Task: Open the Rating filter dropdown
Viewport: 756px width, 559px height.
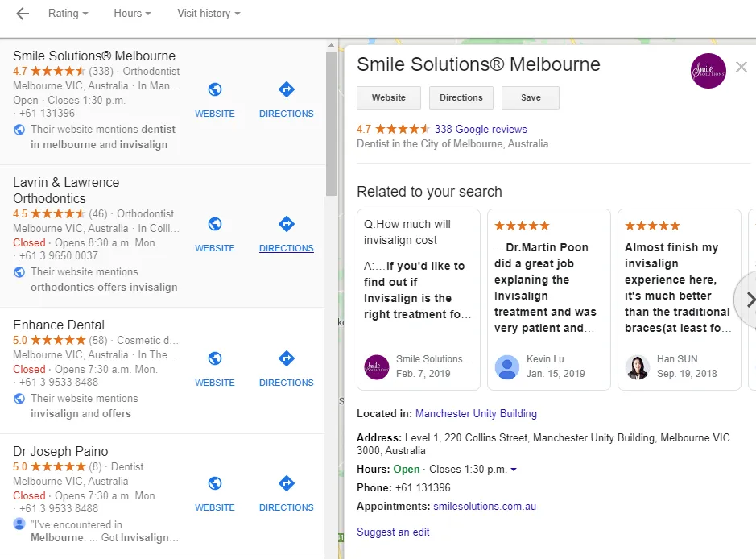Action: pyautogui.click(x=68, y=14)
